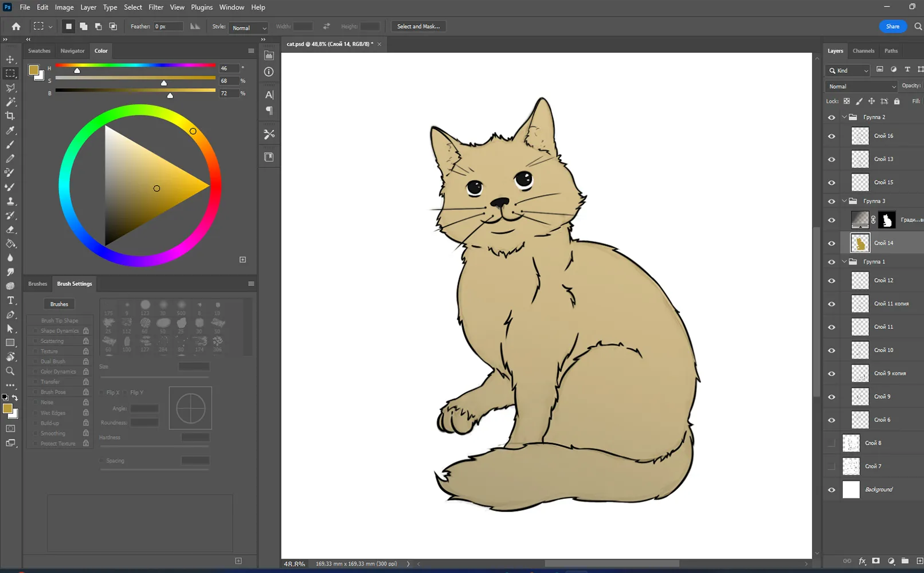The height and width of the screenshot is (573, 924).
Task: Collapse the Группа 1 folder
Action: click(844, 261)
